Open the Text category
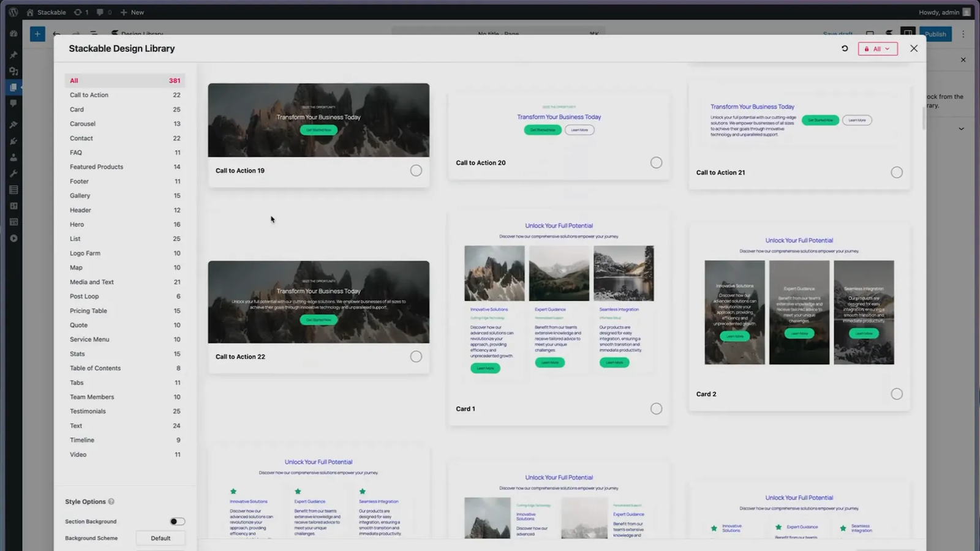 tap(125, 425)
